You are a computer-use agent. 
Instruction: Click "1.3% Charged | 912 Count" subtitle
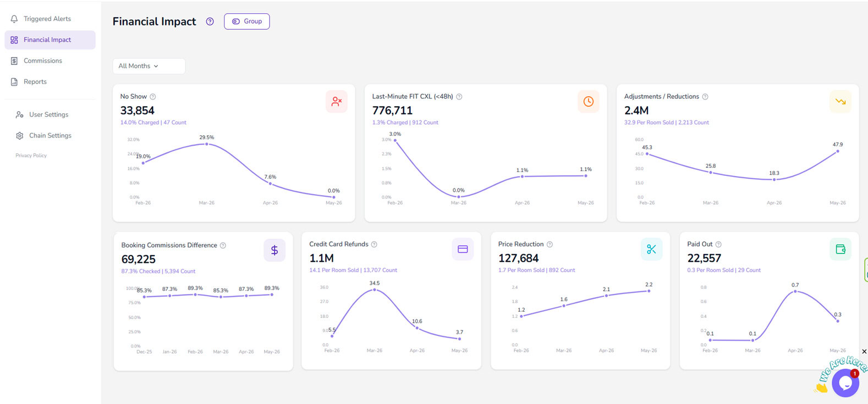point(405,123)
